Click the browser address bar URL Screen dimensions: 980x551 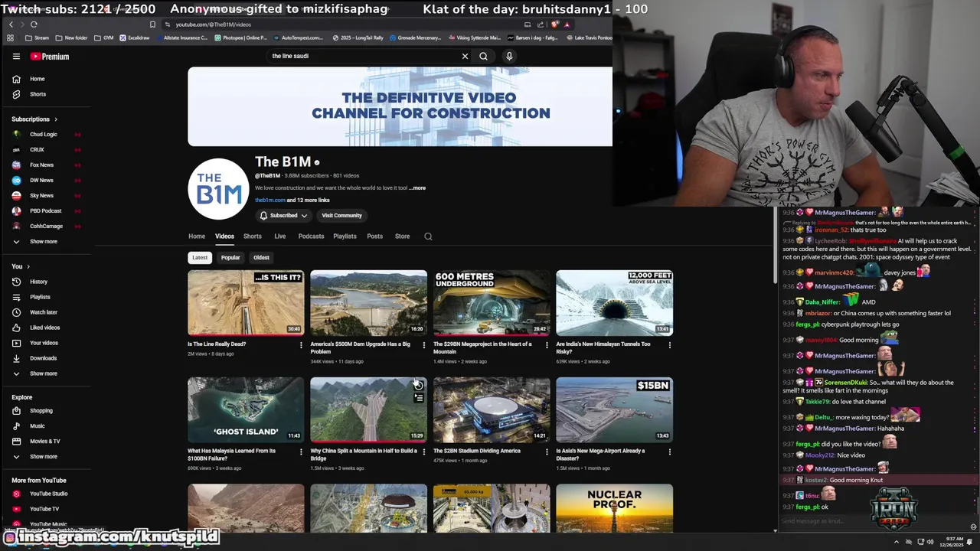tap(213, 24)
